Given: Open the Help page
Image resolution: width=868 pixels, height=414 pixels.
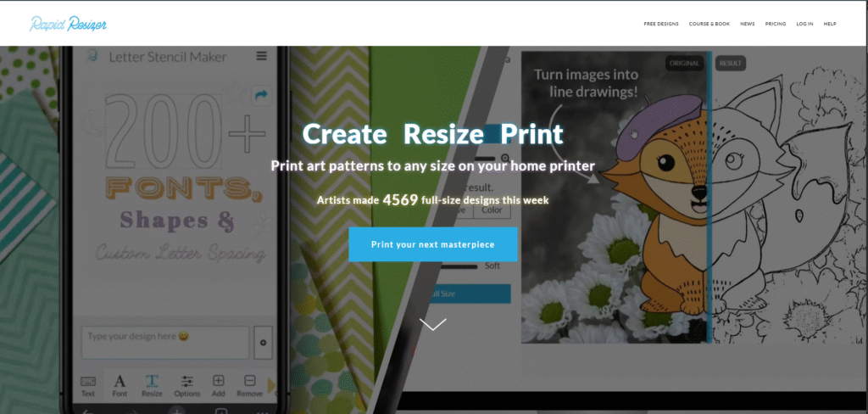Looking at the screenshot, I should click(830, 24).
